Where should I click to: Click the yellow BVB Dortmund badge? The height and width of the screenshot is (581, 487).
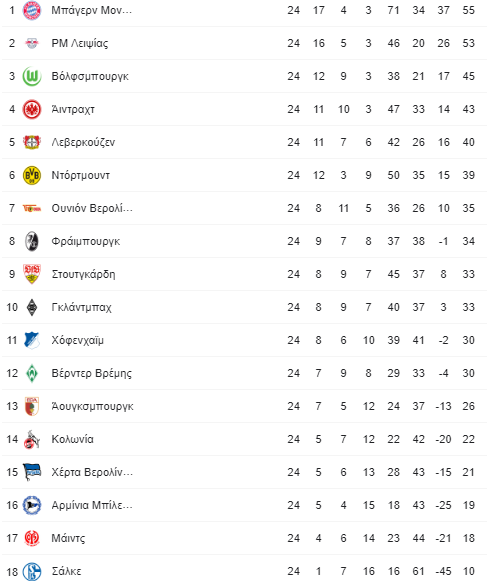(x=32, y=175)
